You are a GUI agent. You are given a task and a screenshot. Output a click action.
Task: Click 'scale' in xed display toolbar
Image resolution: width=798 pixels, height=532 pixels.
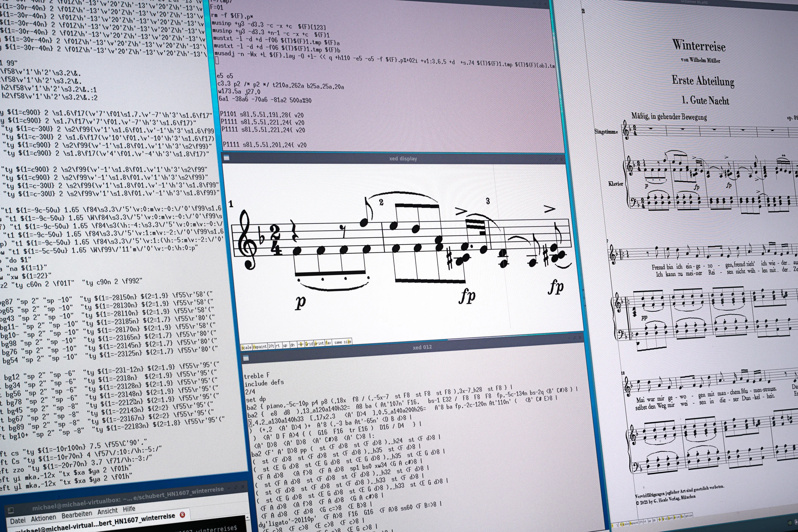pyautogui.click(x=246, y=347)
